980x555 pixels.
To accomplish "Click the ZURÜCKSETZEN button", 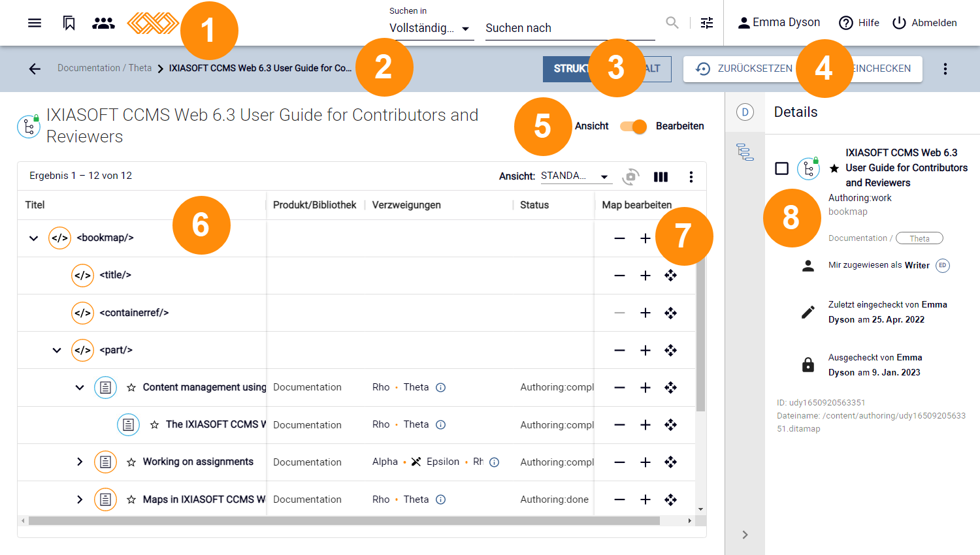I will click(743, 69).
